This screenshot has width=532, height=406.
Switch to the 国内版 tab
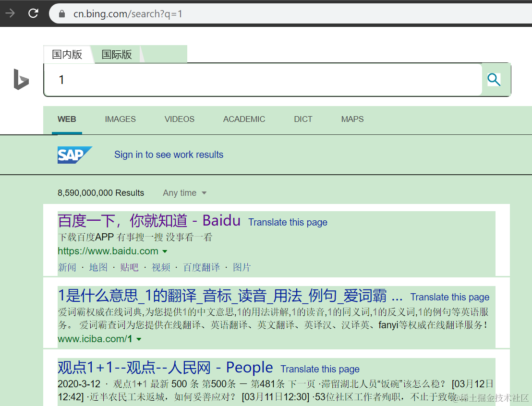coord(67,54)
